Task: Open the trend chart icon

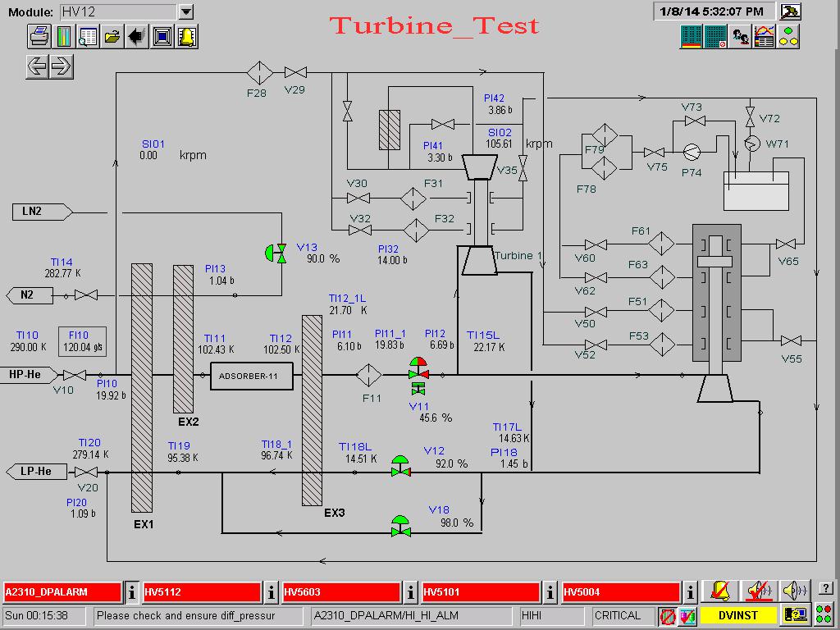Action: [765, 36]
